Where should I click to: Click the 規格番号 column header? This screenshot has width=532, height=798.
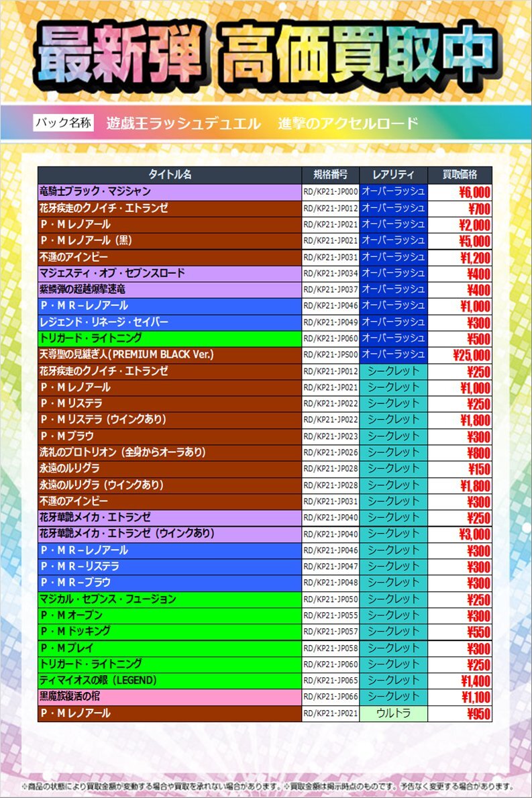point(330,174)
